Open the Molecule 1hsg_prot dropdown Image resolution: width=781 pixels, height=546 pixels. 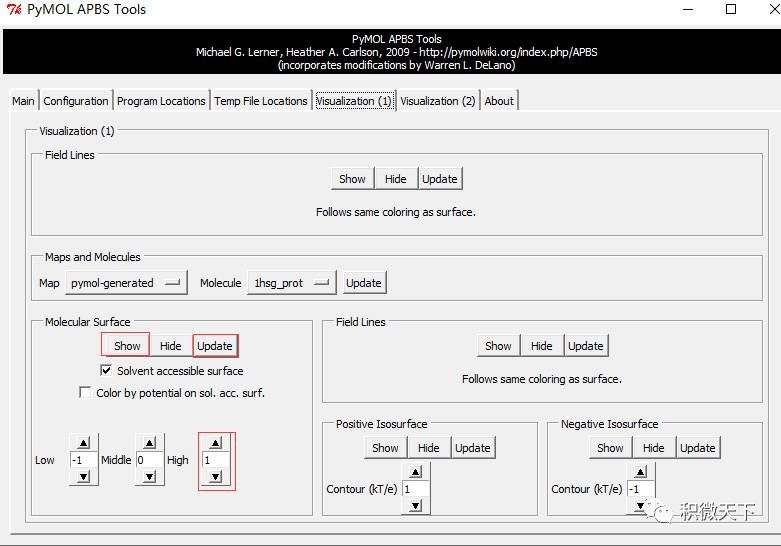291,283
